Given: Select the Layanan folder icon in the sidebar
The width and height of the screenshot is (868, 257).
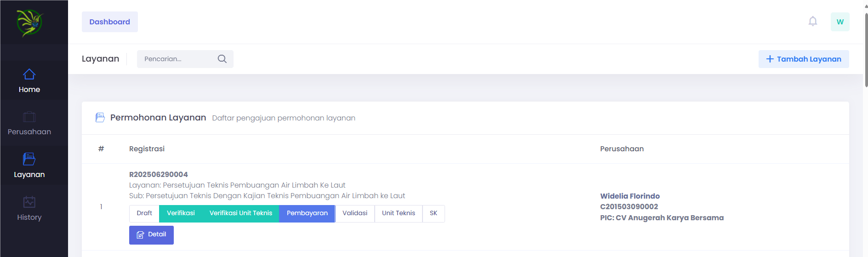Looking at the screenshot, I should click(29, 159).
